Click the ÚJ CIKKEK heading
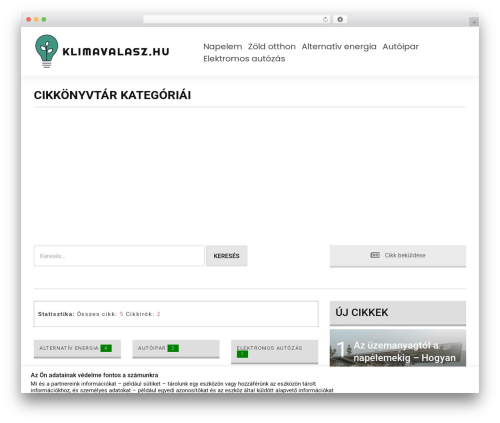500x423 pixels. [x=362, y=313]
